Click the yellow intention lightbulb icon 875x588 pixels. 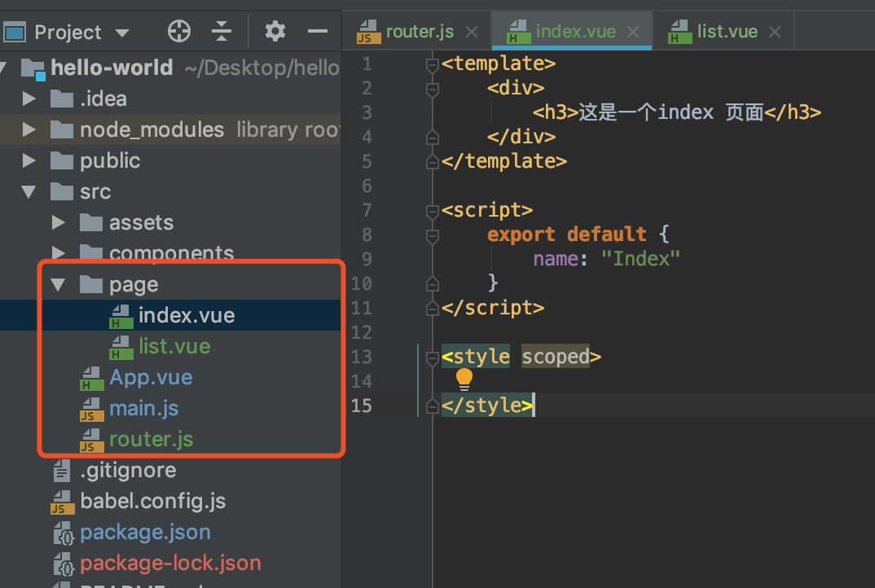pyautogui.click(x=464, y=380)
